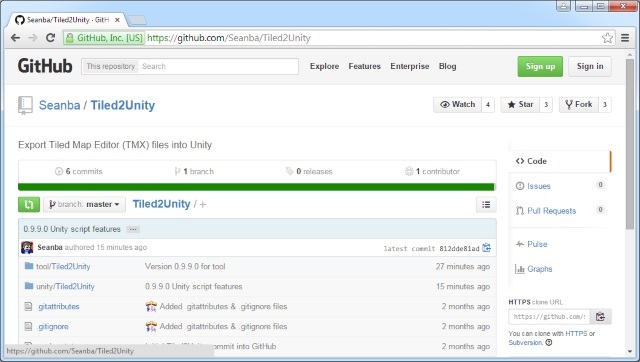Open the file list view icon
The width and height of the screenshot is (640, 362).
pyautogui.click(x=486, y=204)
